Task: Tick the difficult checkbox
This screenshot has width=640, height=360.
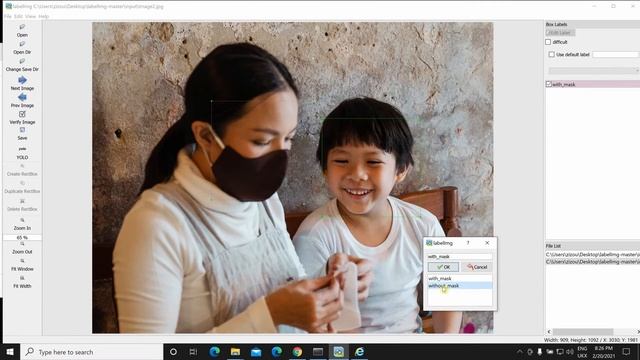Action: [548, 42]
